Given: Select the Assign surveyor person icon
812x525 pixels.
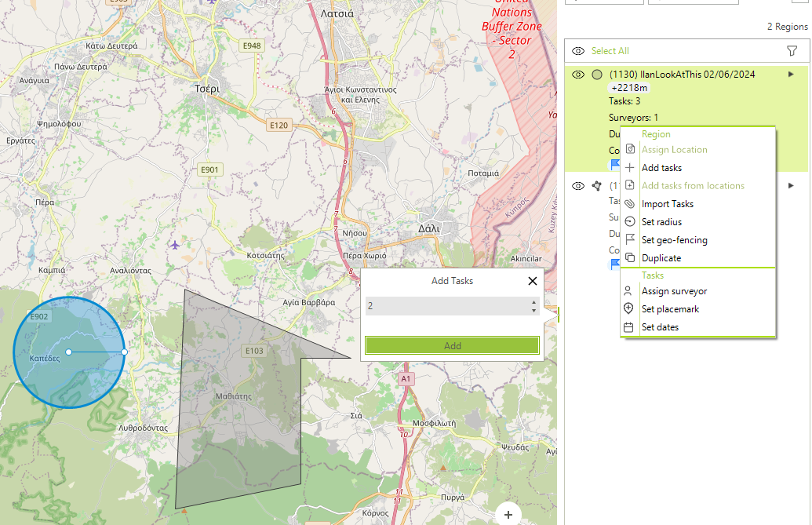Looking at the screenshot, I should pyautogui.click(x=628, y=290).
